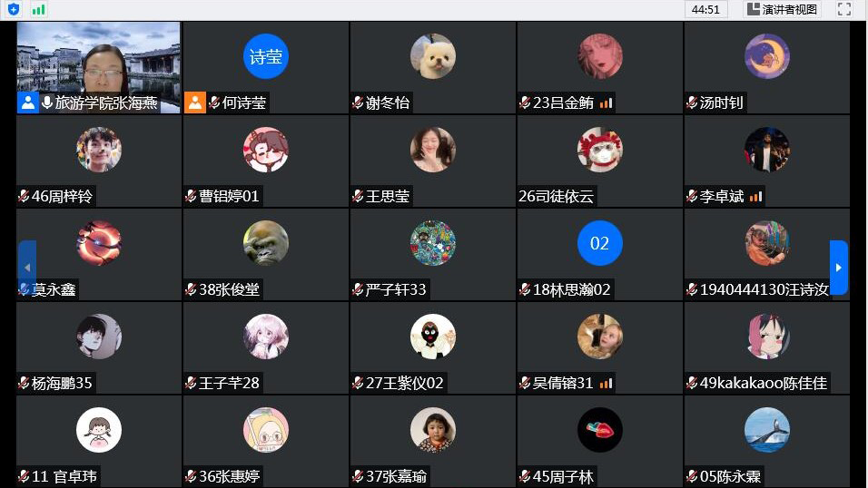The image size is (868, 488).
Task: Select the 诗莹 blue avatar tile
Action: [266, 56]
